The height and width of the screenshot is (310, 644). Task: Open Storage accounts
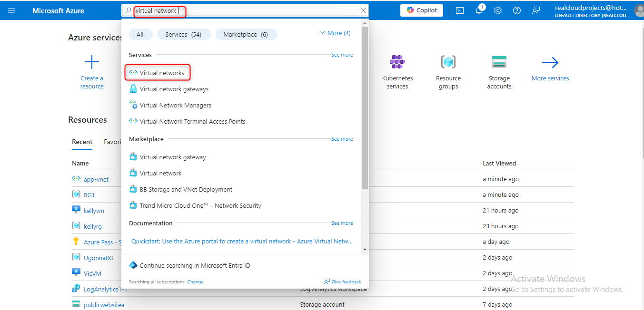[x=499, y=72]
